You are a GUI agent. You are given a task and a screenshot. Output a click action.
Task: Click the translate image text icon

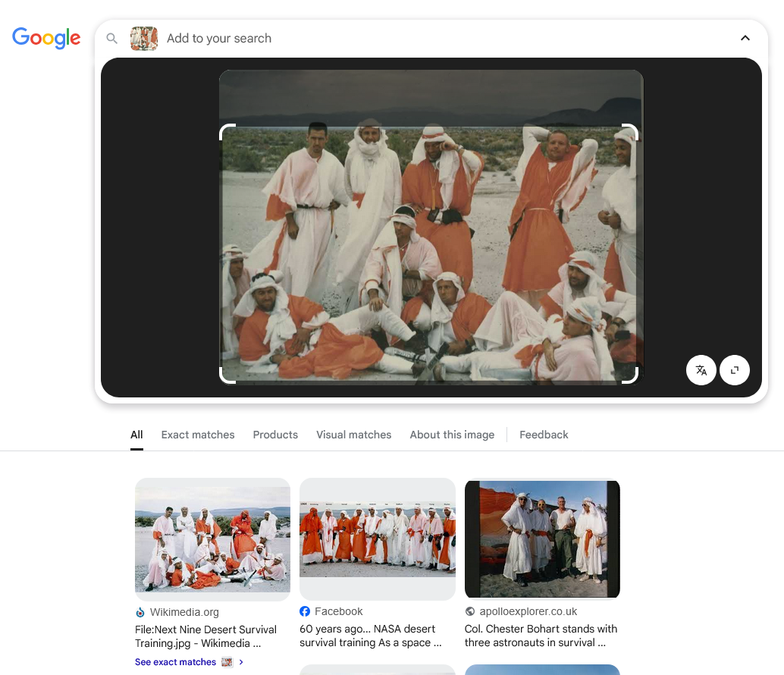(x=701, y=370)
